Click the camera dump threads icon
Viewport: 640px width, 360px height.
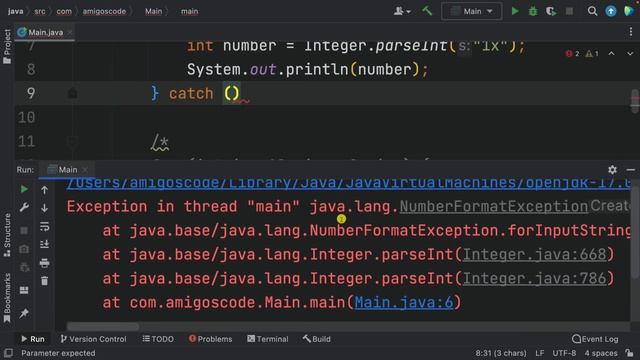(24, 249)
